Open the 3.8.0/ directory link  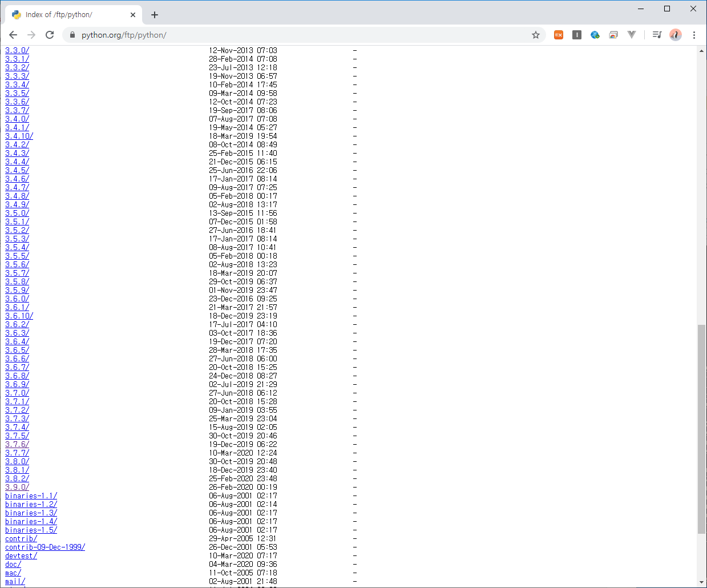[x=17, y=461]
